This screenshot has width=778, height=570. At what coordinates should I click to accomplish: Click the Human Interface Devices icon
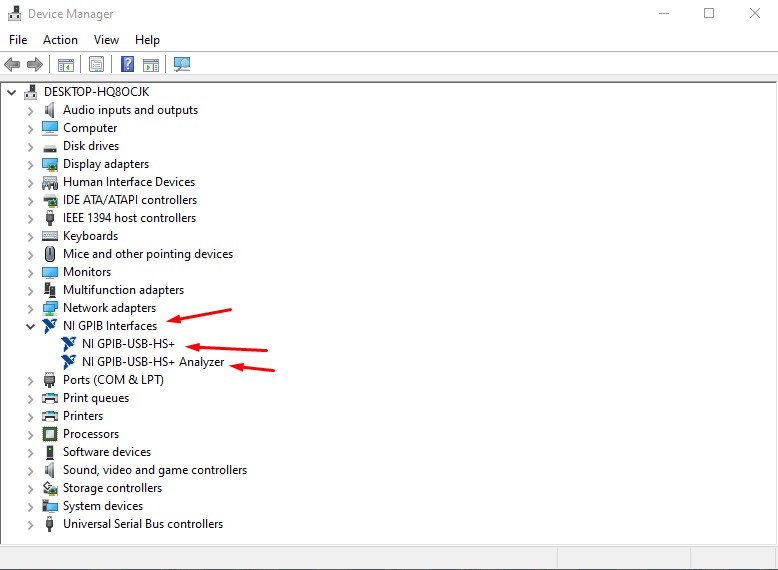click(x=50, y=183)
